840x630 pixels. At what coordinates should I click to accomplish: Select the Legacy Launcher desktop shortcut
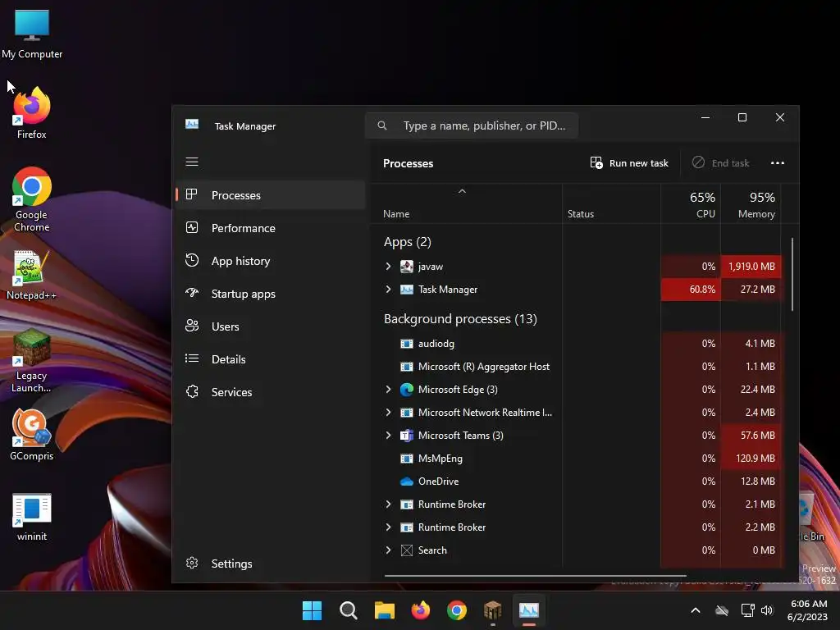[x=32, y=361]
